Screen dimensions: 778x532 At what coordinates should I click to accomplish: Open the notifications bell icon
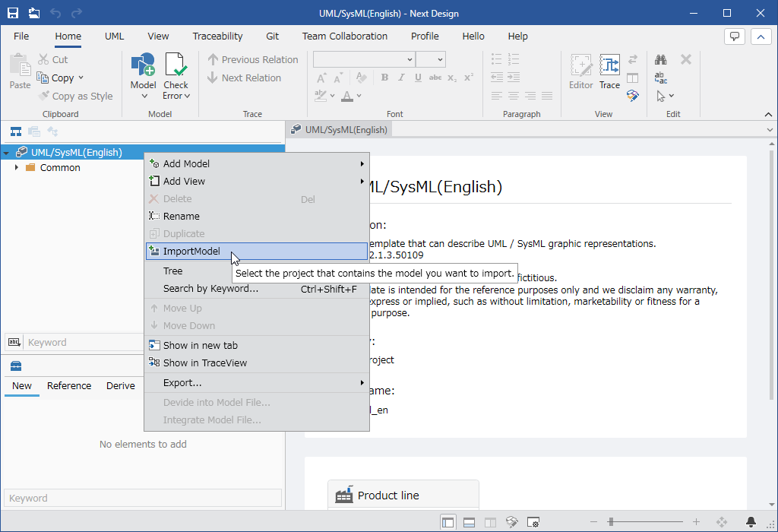click(751, 521)
